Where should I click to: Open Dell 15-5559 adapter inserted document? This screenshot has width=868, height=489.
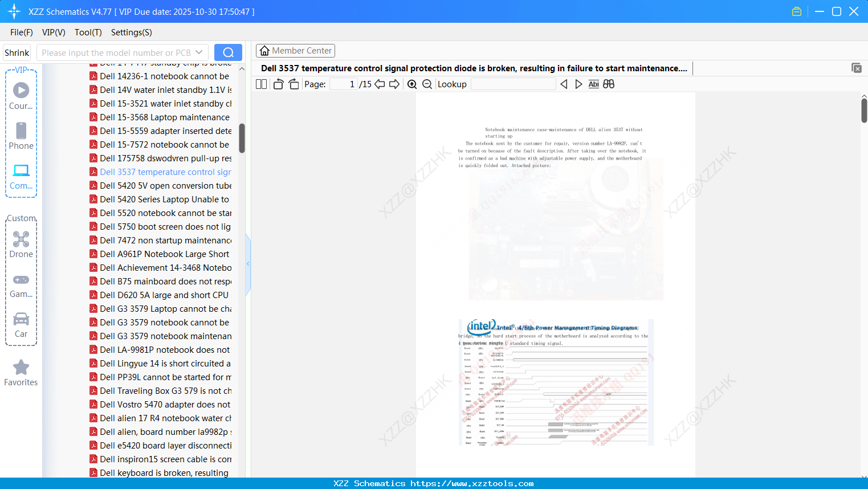coord(166,131)
